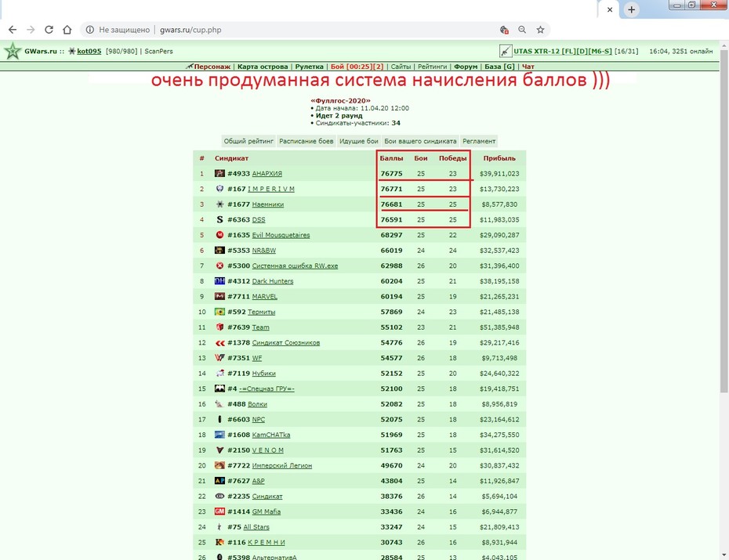Click the Evil Mousquetaires emblem icon
Viewport: 729px width, 560px height.
click(219, 234)
